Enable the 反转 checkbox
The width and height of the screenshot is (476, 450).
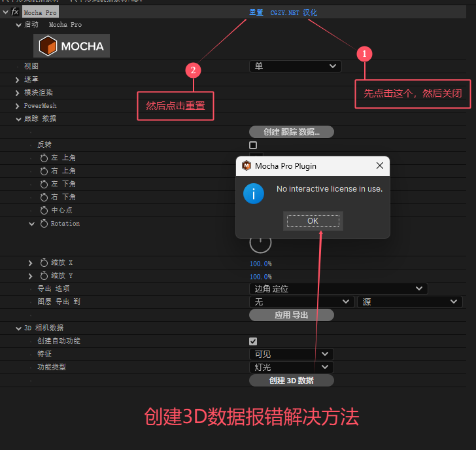point(253,145)
